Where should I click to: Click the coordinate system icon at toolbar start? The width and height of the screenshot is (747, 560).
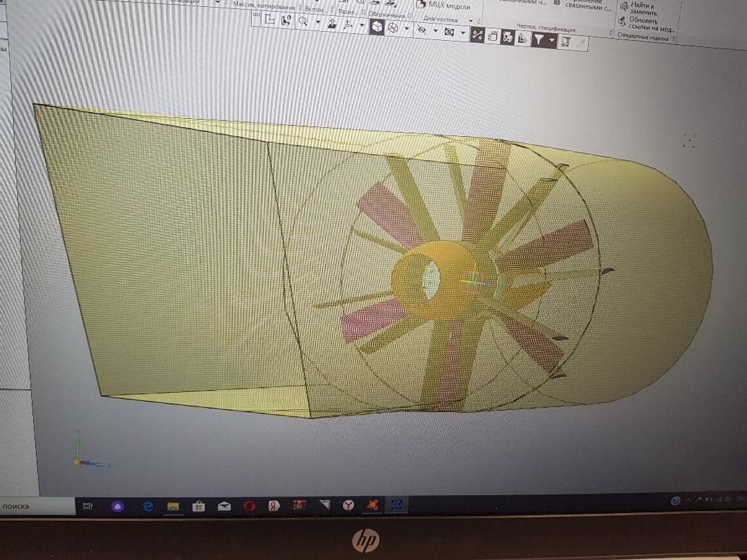[x=270, y=20]
